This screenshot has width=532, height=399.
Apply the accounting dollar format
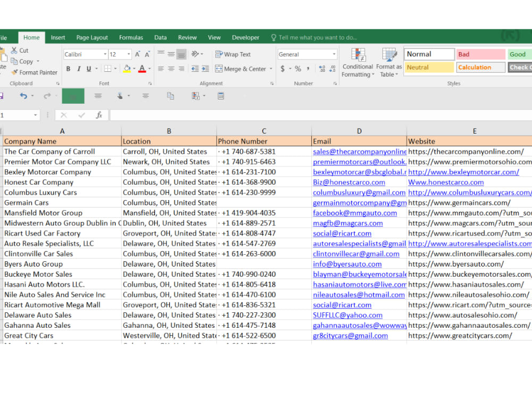282,69
